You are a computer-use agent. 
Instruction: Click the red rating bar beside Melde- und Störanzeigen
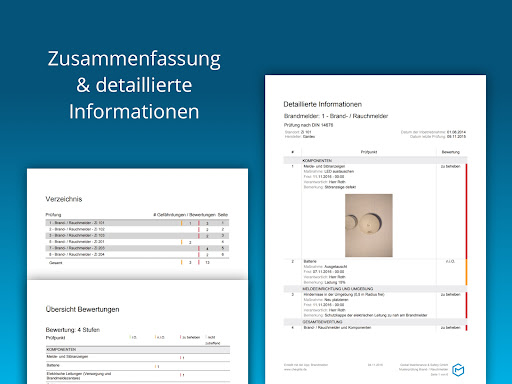click(466, 211)
